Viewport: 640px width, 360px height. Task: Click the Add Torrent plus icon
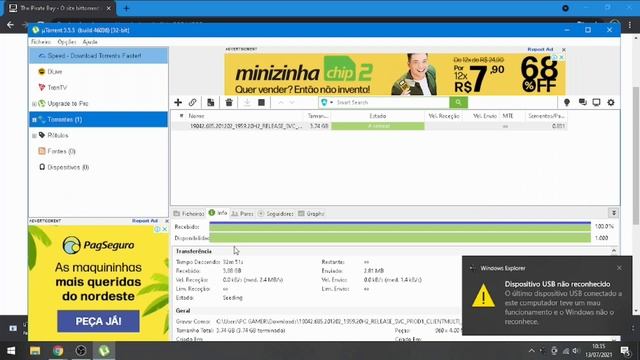coord(178,102)
